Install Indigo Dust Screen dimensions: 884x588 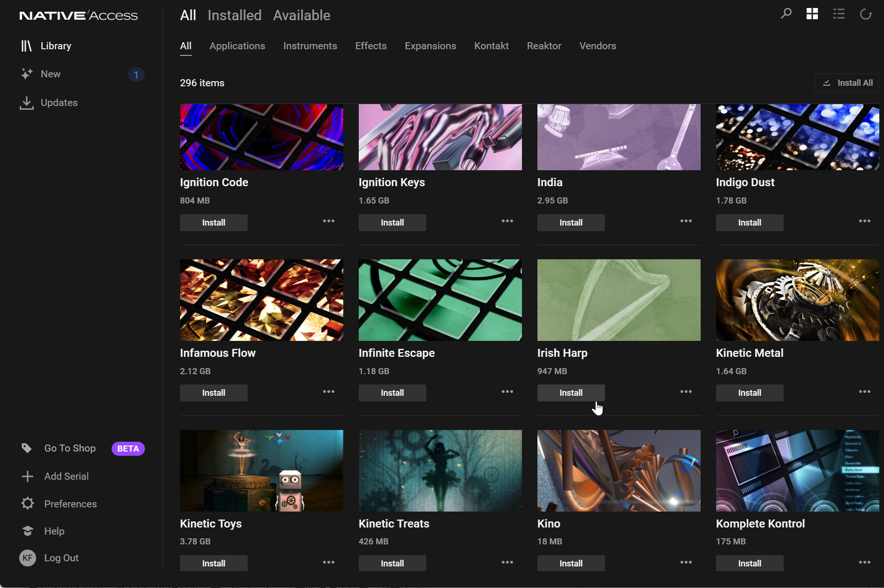click(750, 223)
